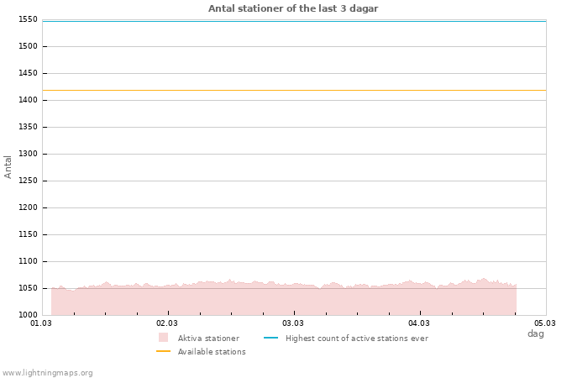Click the 1400 y-axis value

pos(28,100)
